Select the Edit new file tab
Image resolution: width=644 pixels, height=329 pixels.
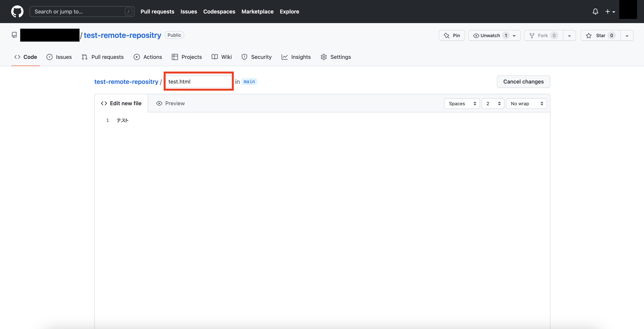coord(121,104)
